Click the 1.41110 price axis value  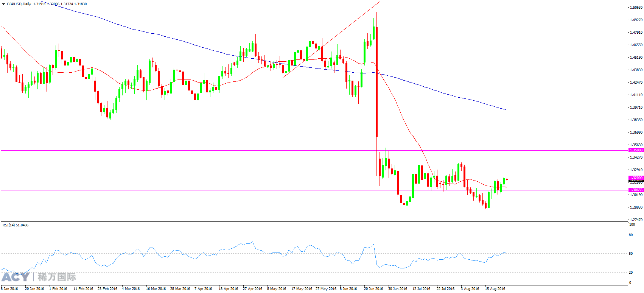[x=636, y=95]
